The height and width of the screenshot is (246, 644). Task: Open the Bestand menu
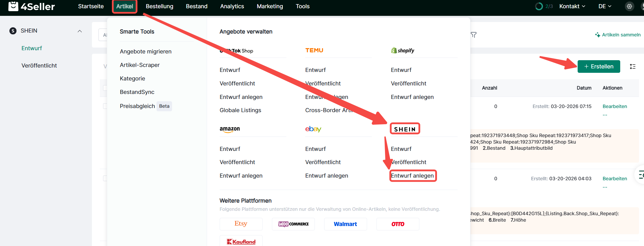(196, 6)
